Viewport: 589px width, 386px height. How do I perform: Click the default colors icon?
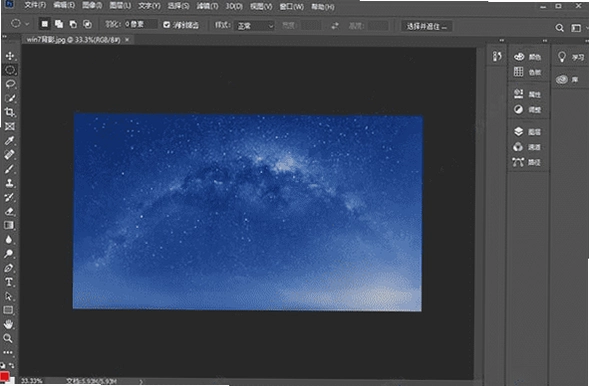coord(3,365)
